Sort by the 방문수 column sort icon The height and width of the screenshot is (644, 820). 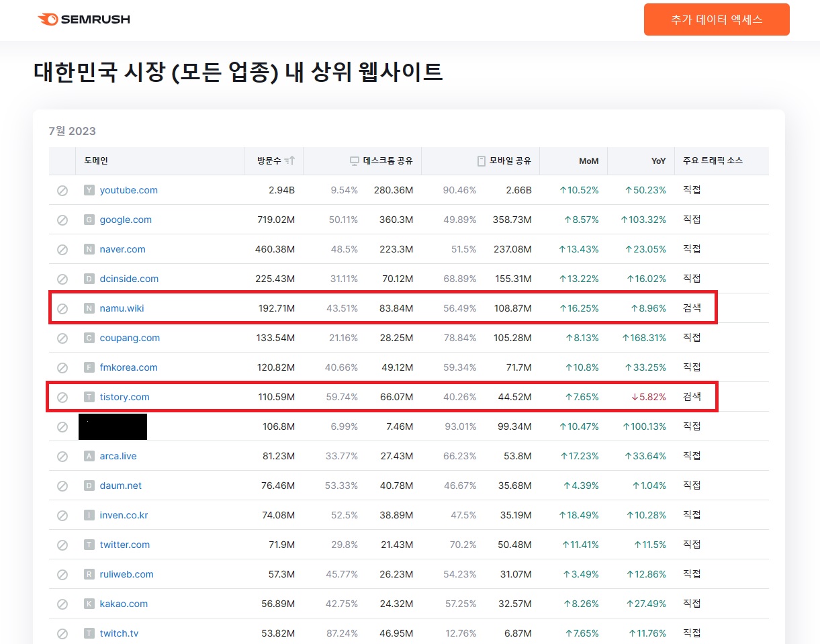pyautogui.click(x=289, y=161)
